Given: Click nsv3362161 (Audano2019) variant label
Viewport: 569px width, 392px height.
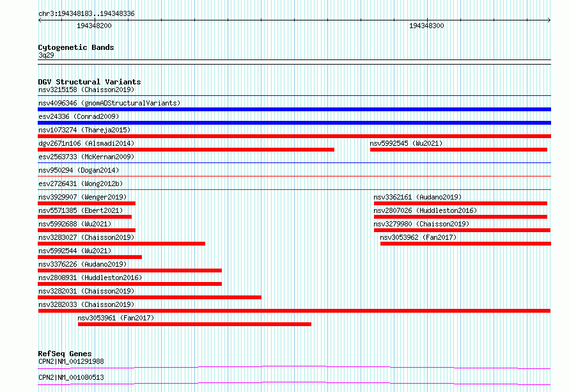Looking at the screenshot, I should tap(417, 197).
